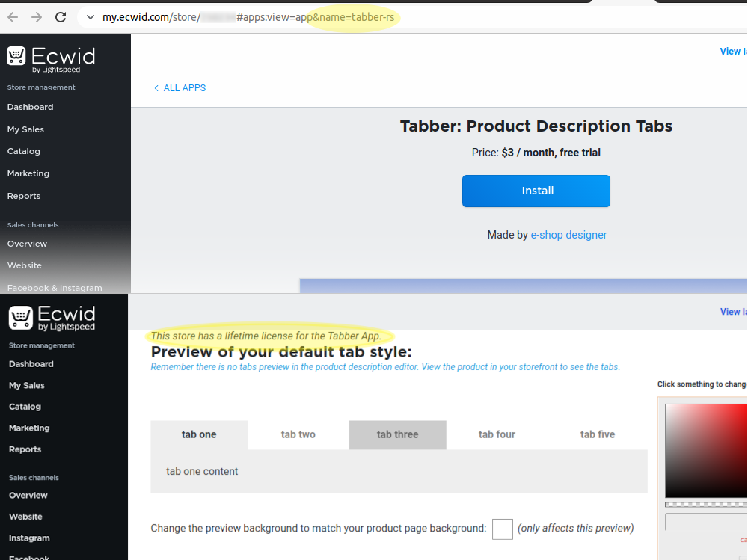Open Facebook & Instagram in upper sidebar
Screen dimensions: 748x560
tap(55, 288)
